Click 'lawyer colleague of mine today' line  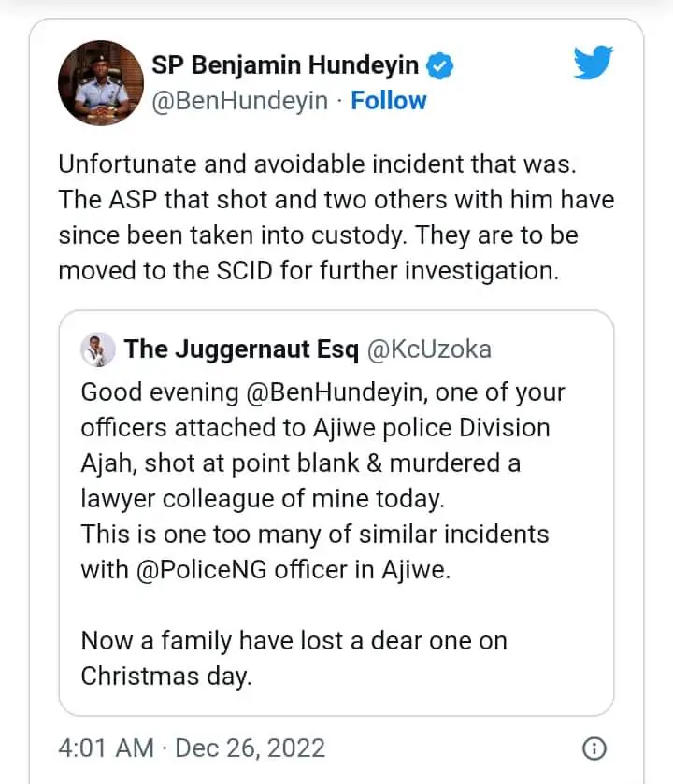pos(263,499)
